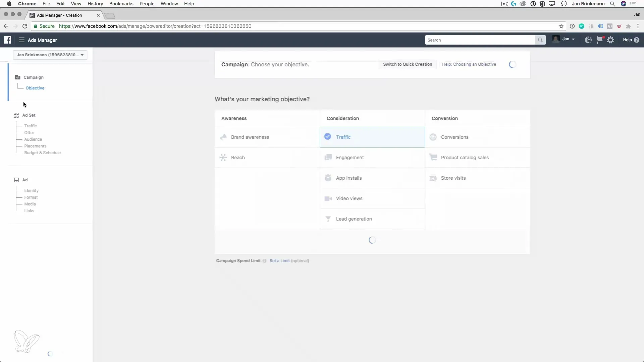Choose the Engagement objective

(372, 158)
